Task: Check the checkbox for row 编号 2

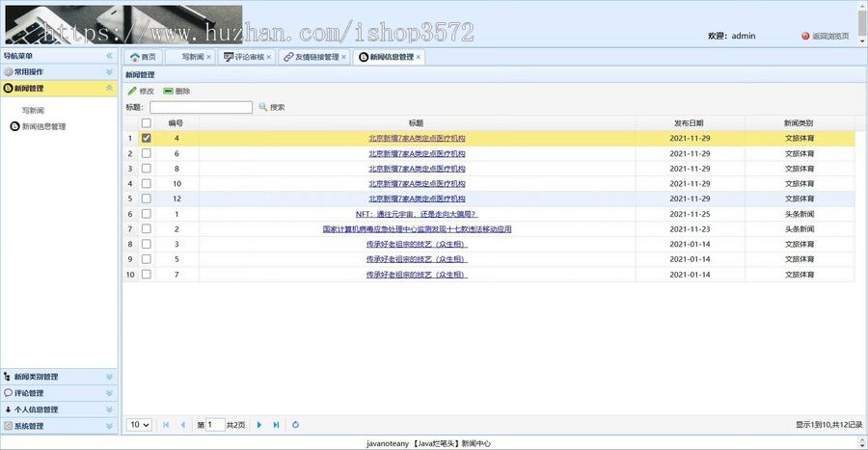Action: [147, 229]
